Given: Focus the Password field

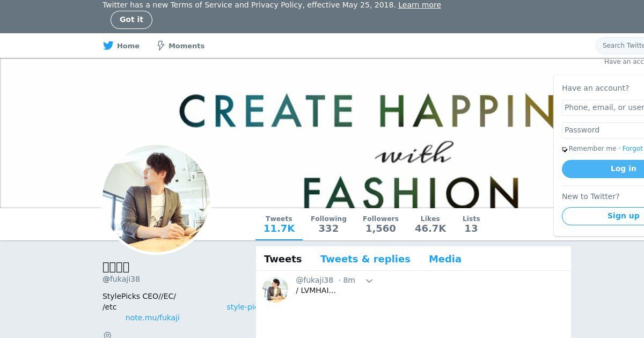Looking at the screenshot, I should [603, 130].
